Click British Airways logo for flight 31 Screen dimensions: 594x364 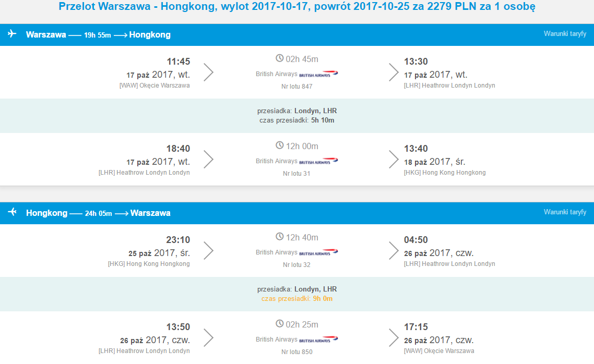click(318, 161)
